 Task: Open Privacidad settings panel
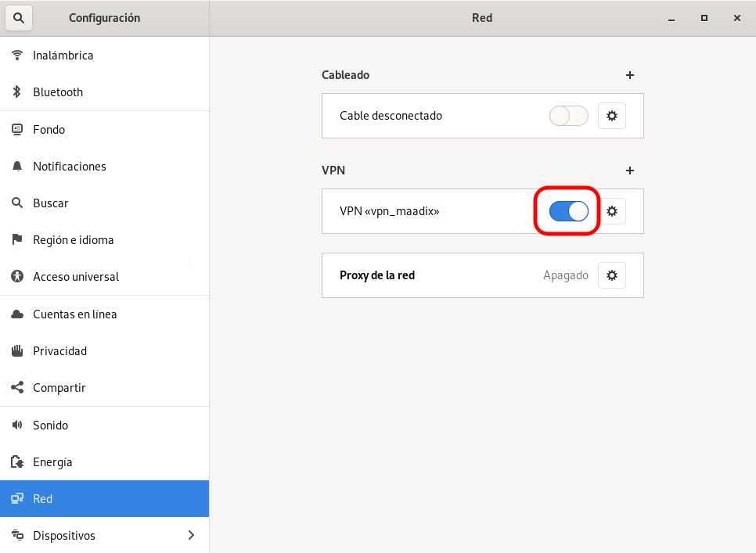click(105, 350)
